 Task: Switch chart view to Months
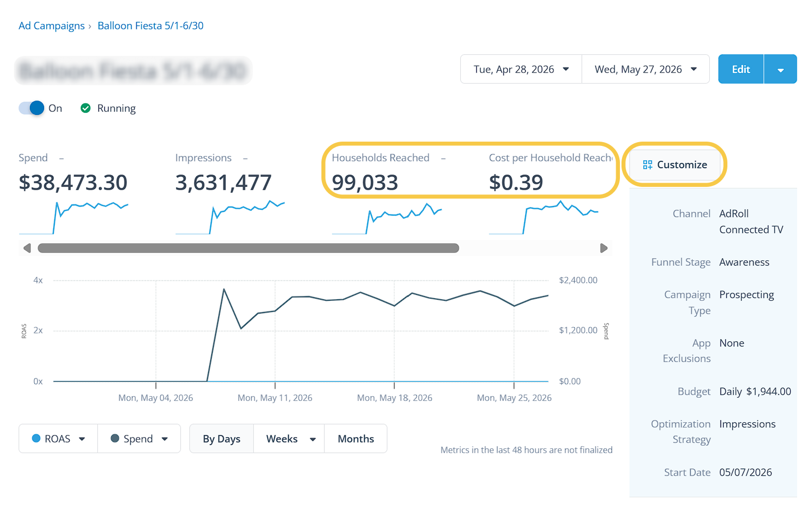[x=356, y=439]
